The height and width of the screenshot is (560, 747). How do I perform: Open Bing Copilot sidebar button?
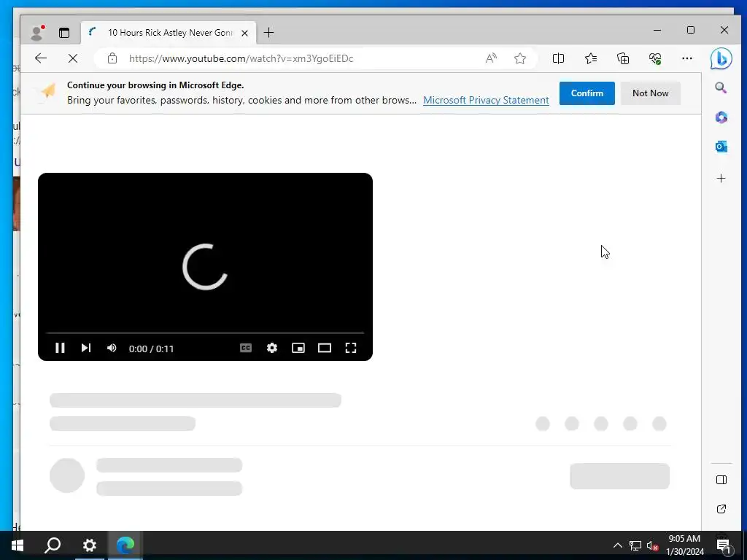coord(721,59)
